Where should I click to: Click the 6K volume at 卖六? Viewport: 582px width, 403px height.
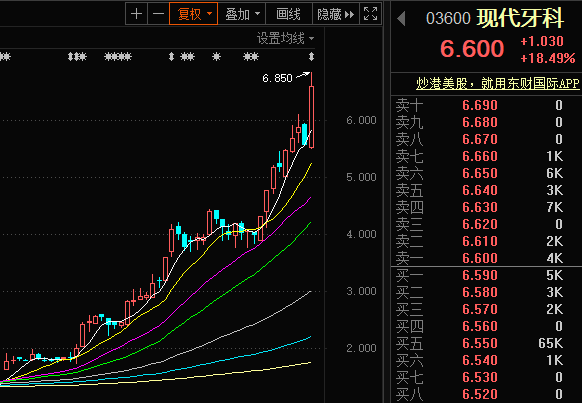(x=555, y=173)
